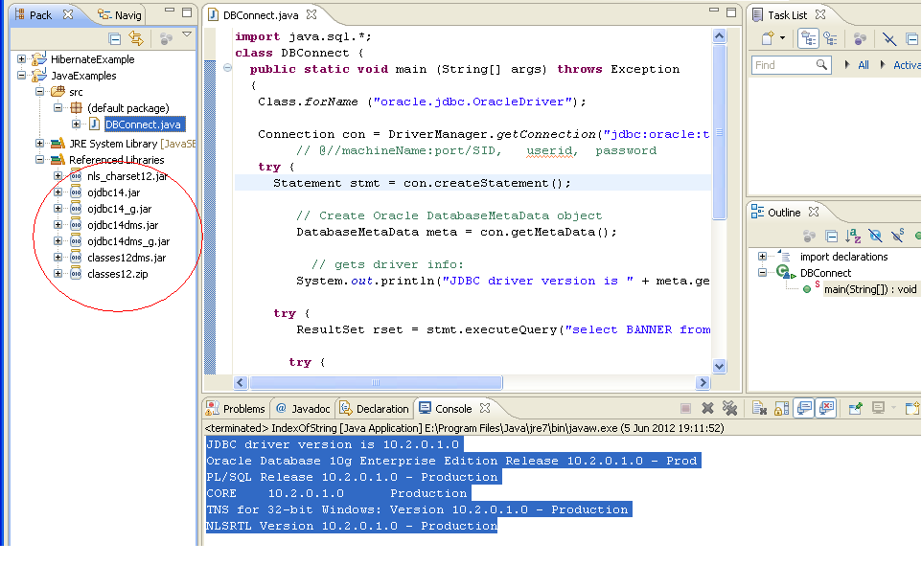
Task: Select classes12dms.jar entry
Action: click(x=127, y=258)
